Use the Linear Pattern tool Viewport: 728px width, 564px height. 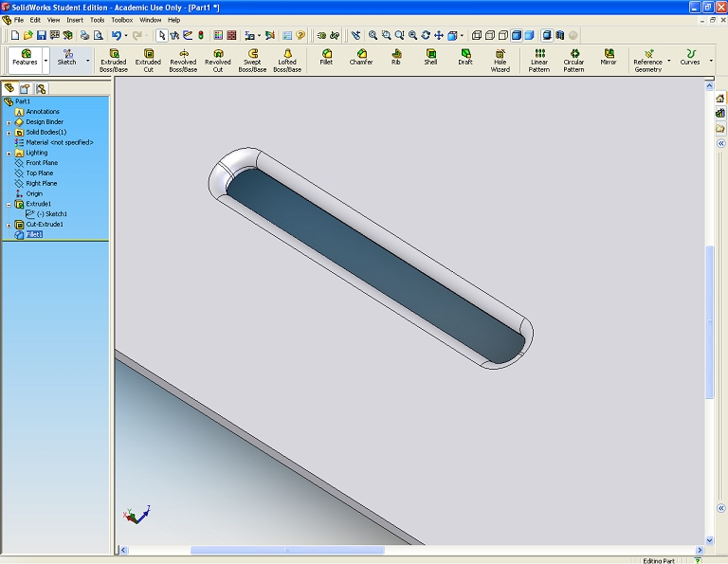coord(538,61)
